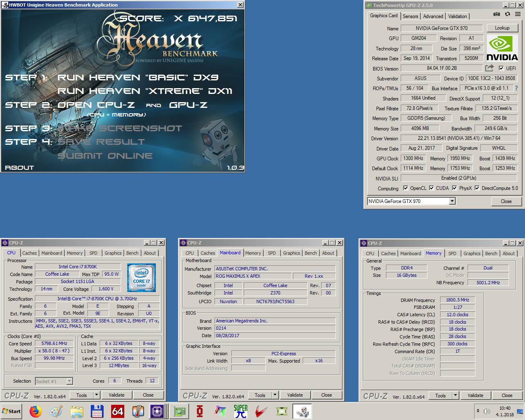Viewport: 525px width, 420px height.
Task: Run Heaven "Xtreme" DX11 benchmark
Action: pyautogui.click(x=145, y=91)
